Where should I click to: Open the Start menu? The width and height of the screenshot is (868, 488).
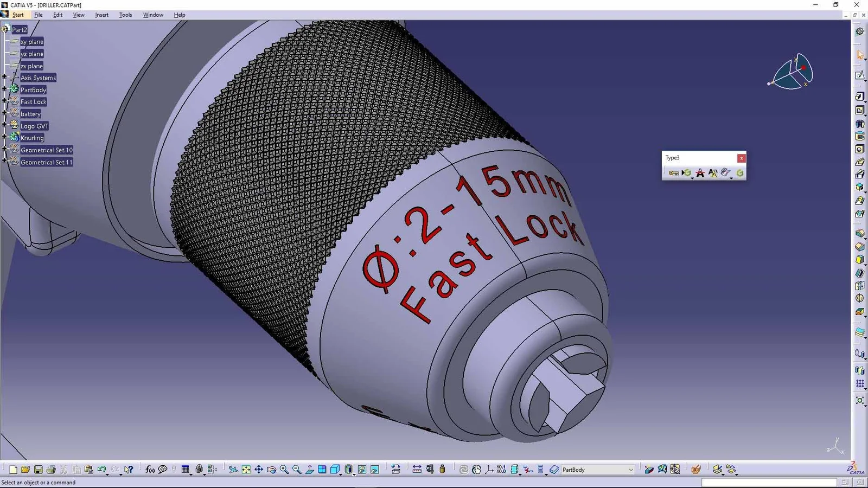tap(18, 15)
